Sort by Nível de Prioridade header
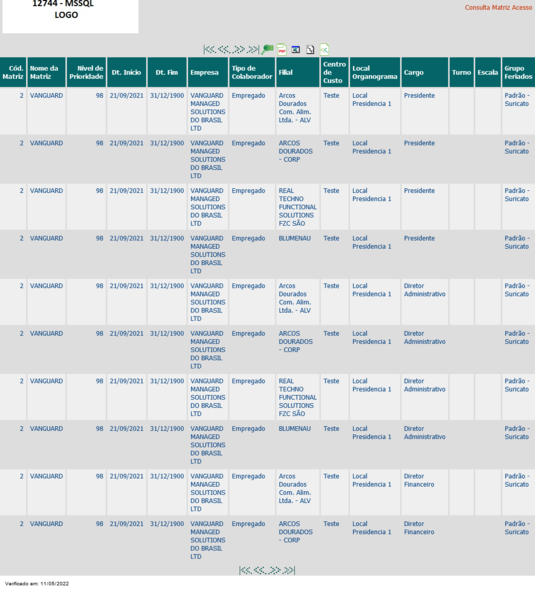The height and width of the screenshot is (591, 535). pyautogui.click(x=86, y=72)
